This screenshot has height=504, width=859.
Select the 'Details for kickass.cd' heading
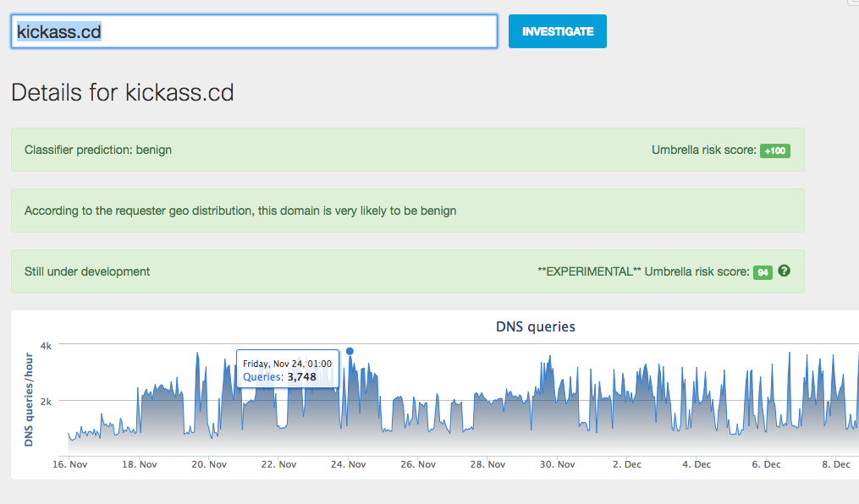click(x=123, y=92)
